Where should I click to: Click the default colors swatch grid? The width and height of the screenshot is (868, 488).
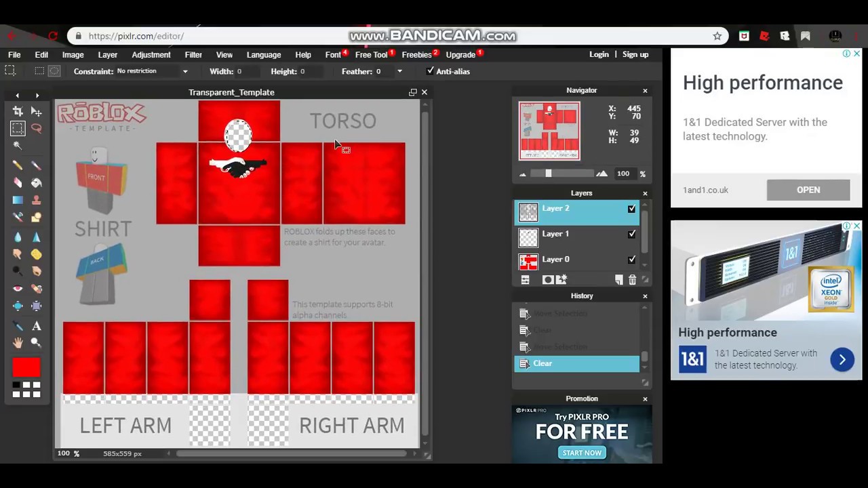(26, 389)
